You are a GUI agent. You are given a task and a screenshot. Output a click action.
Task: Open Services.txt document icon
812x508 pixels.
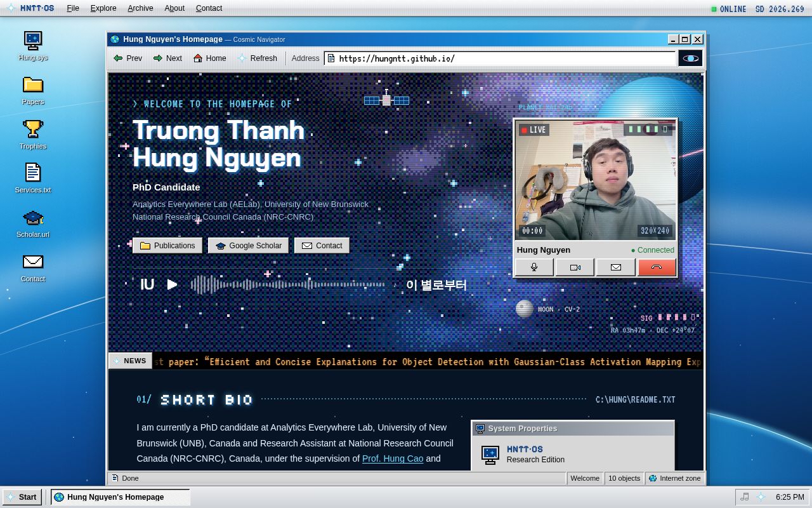pos(33,179)
